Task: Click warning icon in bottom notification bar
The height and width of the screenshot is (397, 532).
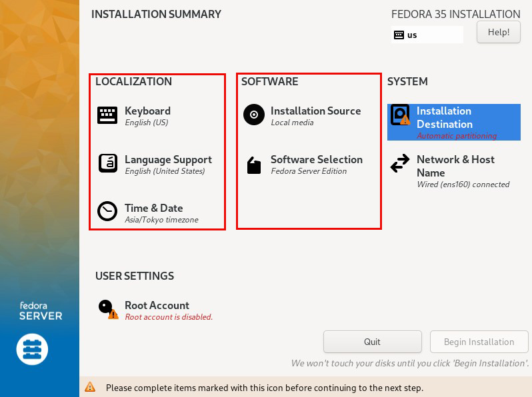Action: point(90,387)
